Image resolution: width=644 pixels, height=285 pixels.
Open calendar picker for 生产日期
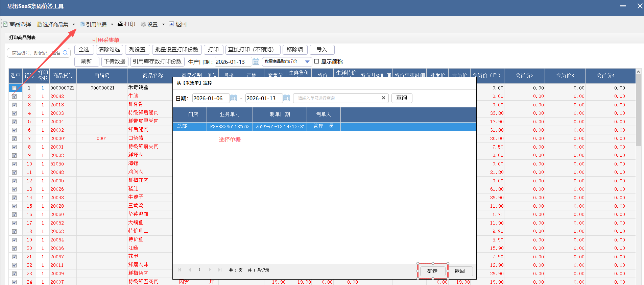click(256, 62)
